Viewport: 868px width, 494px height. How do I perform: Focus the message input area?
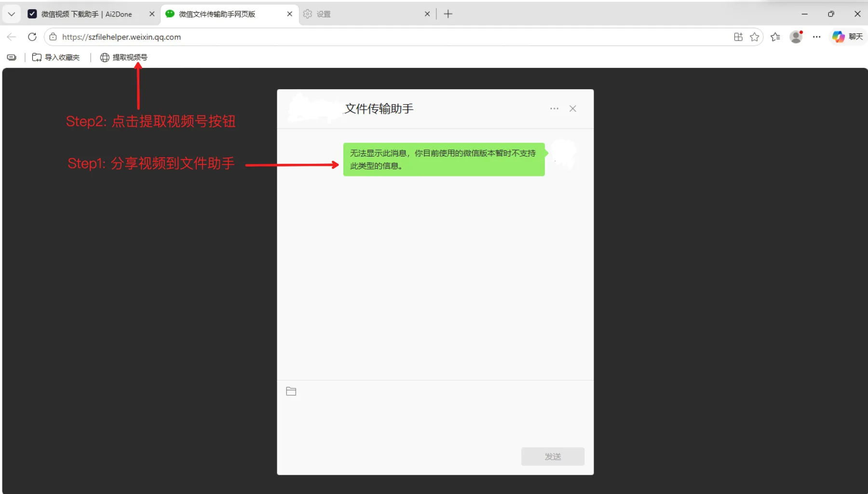(x=435, y=422)
